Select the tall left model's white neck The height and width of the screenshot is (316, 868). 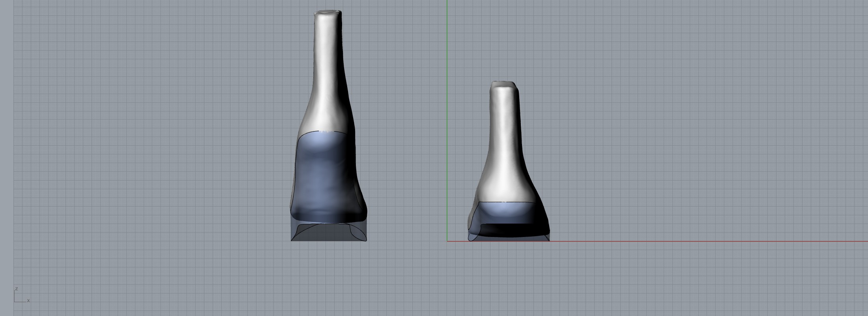(x=327, y=71)
